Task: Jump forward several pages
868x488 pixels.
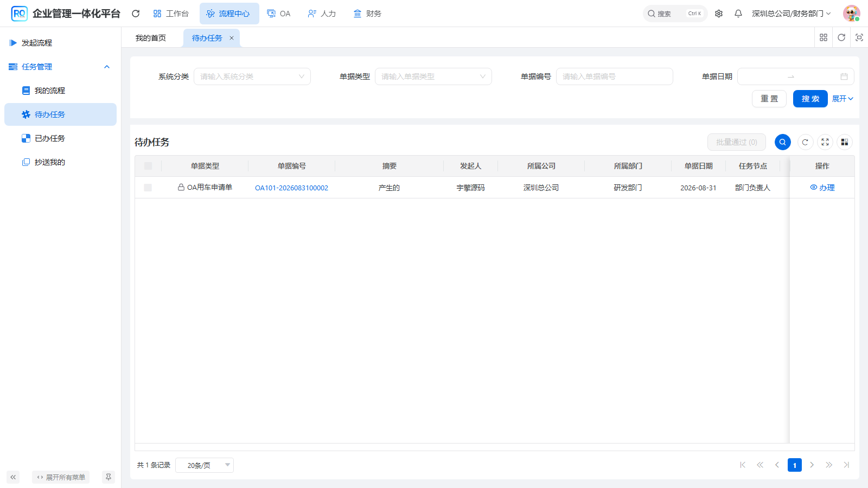Action: click(829, 465)
